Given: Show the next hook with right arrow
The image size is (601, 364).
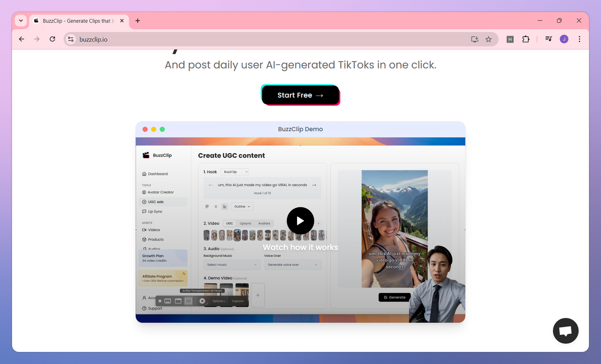Looking at the screenshot, I should (314, 185).
